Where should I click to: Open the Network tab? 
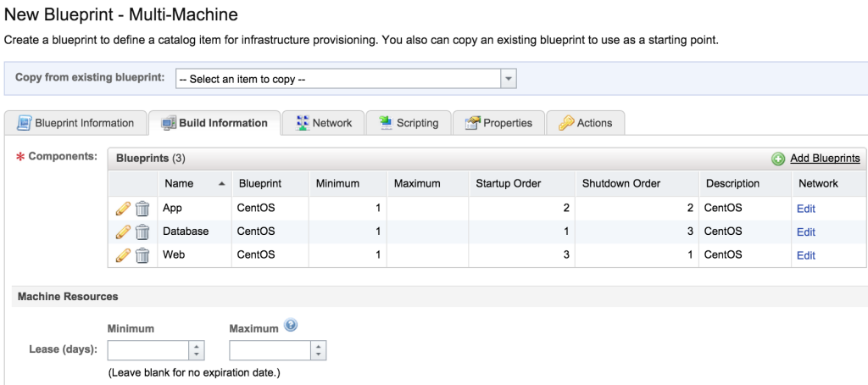323,123
